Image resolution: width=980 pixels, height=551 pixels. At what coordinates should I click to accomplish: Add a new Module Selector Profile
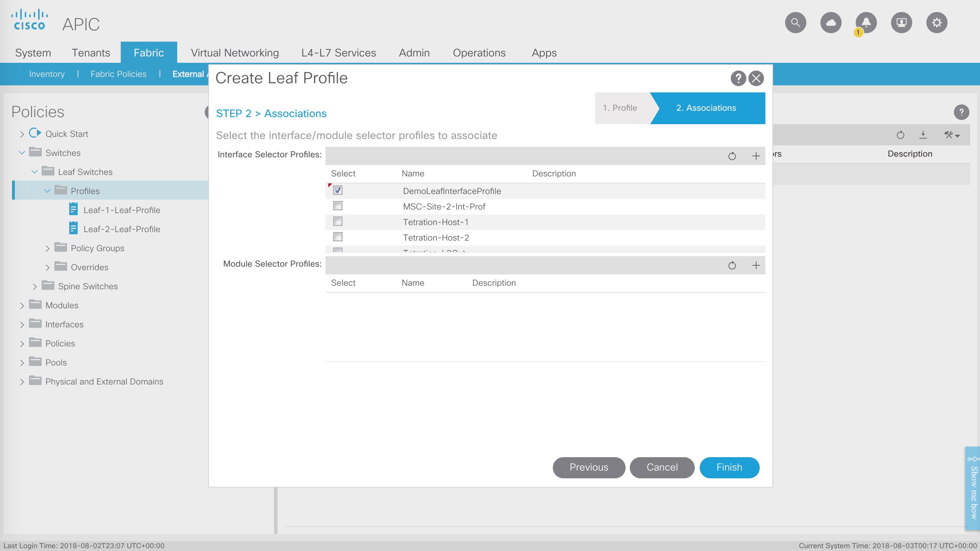(x=756, y=265)
